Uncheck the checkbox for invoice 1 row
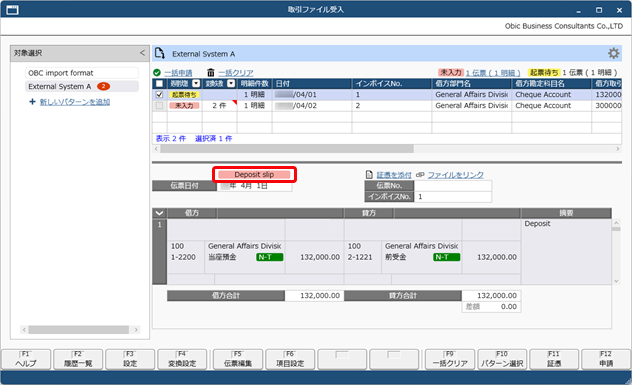 [x=160, y=95]
